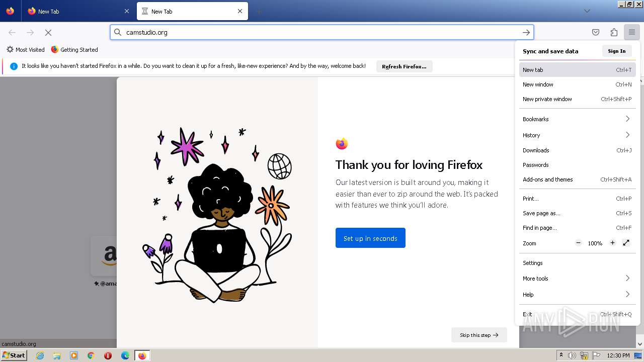This screenshot has height=362, width=644.
Task: Open the Save to Pocket icon
Action: [596, 32]
